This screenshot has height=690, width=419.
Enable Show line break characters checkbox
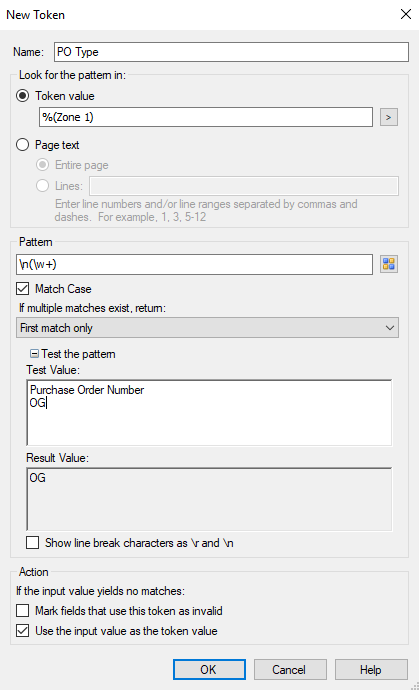(33, 543)
